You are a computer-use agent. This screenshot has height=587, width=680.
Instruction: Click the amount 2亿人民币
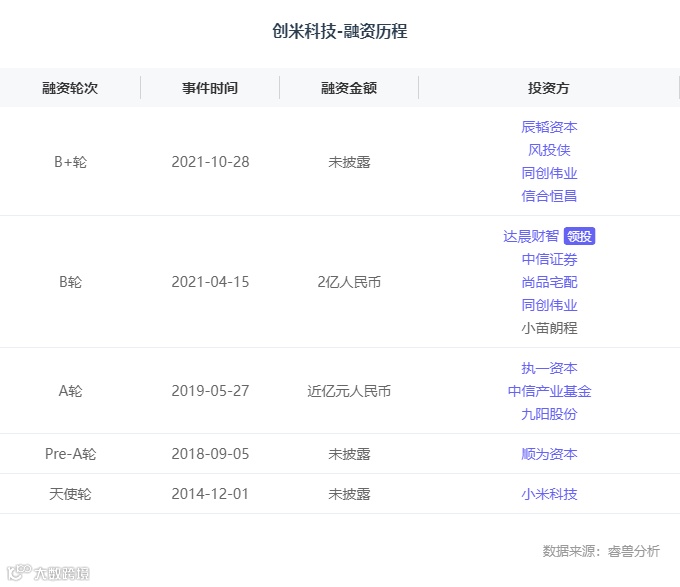[349, 282]
